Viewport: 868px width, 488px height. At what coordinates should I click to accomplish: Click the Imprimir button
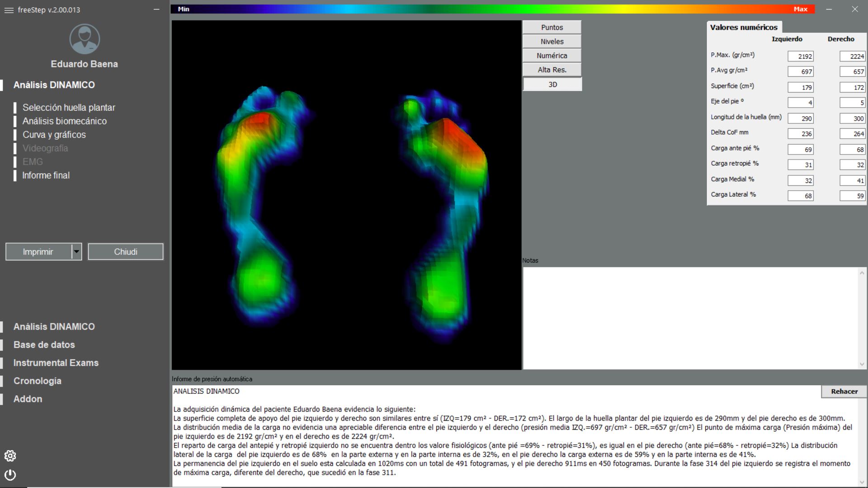38,252
